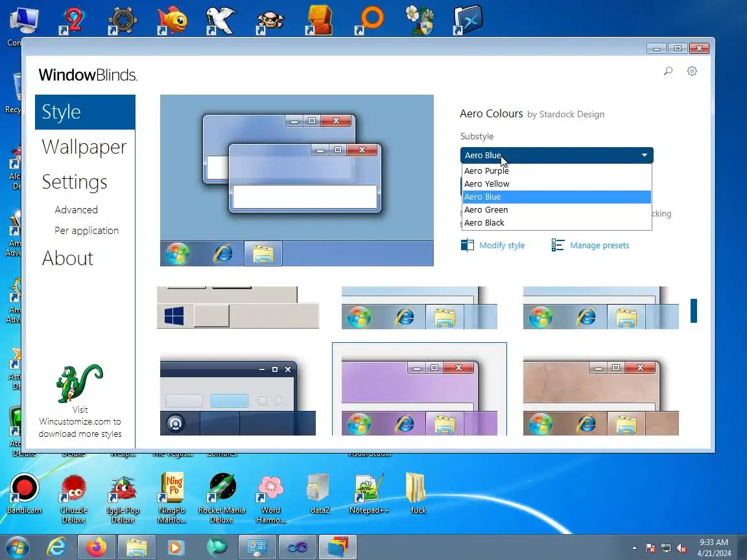Open Advanced settings subsection
Image resolution: width=747 pixels, height=560 pixels.
coord(77,209)
